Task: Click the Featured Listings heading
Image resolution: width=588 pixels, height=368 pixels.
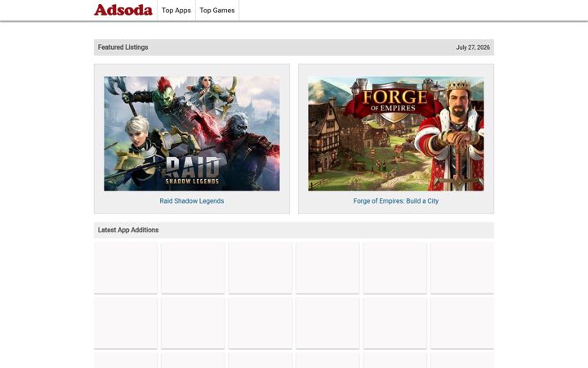Action: 123,47
